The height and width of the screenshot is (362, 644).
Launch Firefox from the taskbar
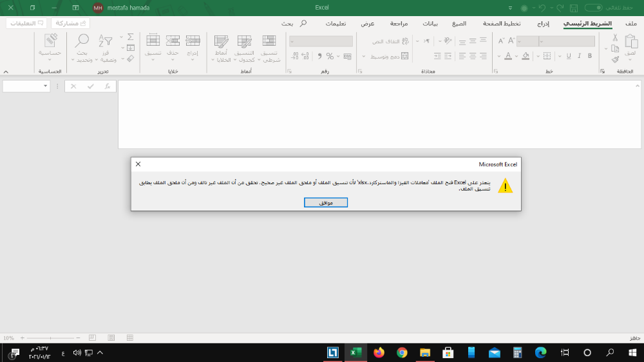[x=379, y=352]
